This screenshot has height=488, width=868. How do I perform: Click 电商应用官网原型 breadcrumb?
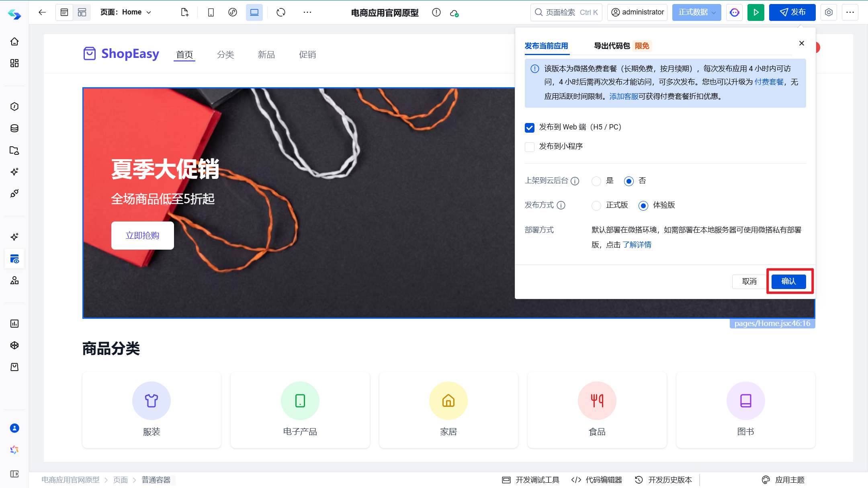point(70,480)
